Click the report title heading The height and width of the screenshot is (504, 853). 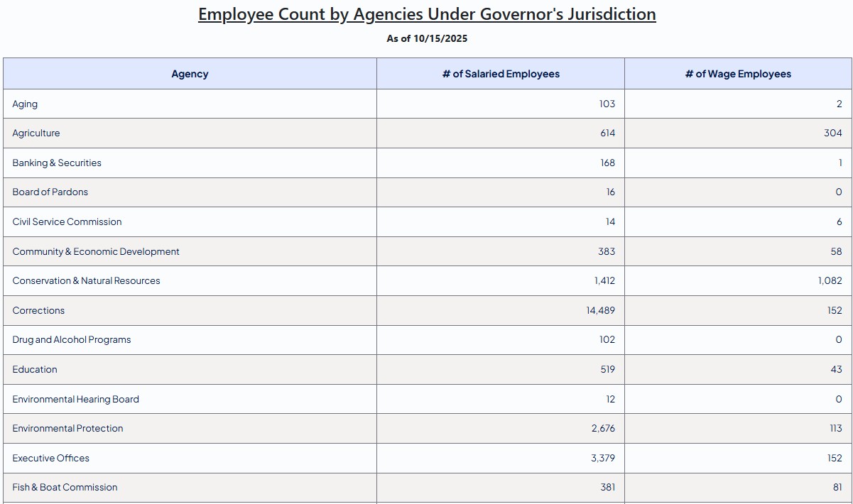pos(426,13)
